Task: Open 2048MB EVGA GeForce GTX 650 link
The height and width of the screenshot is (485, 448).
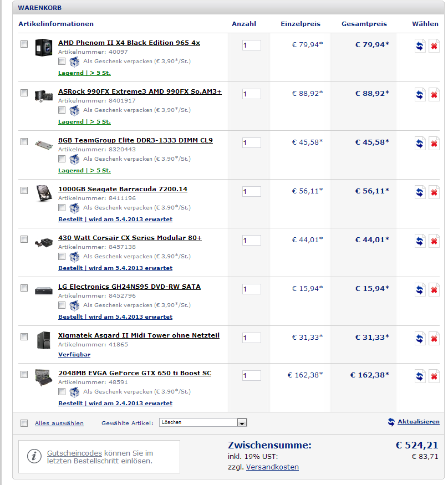Action: click(x=135, y=373)
